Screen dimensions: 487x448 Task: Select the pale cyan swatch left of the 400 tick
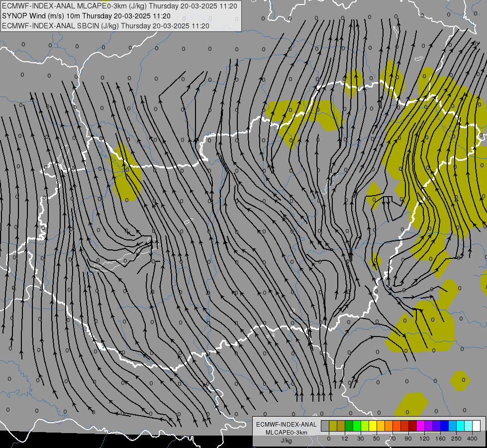pyautogui.click(x=469, y=426)
